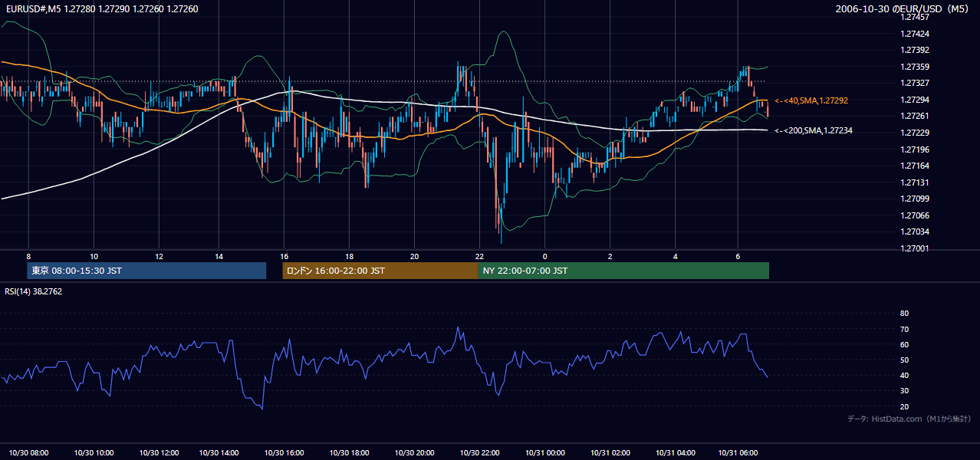Click the 10/30 12:00 time label
Viewport: 980px width, 460px height.
[x=159, y=452]
